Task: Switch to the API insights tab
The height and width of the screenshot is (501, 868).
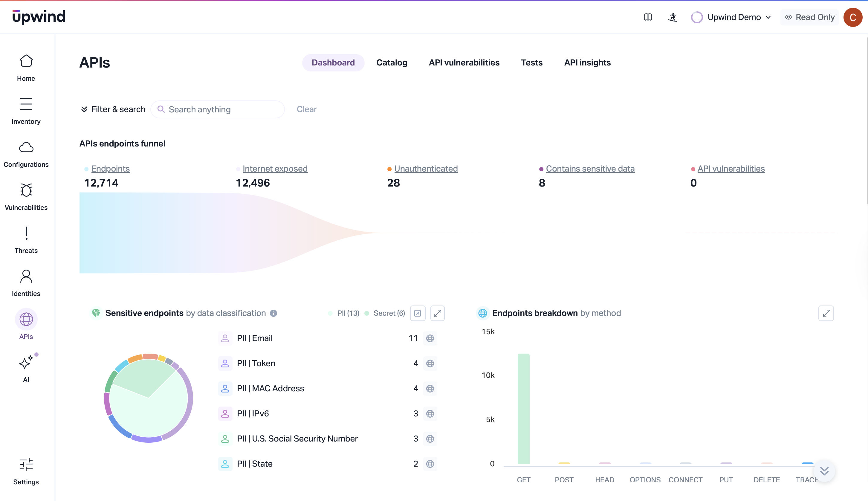Action: tap(587, 63)
